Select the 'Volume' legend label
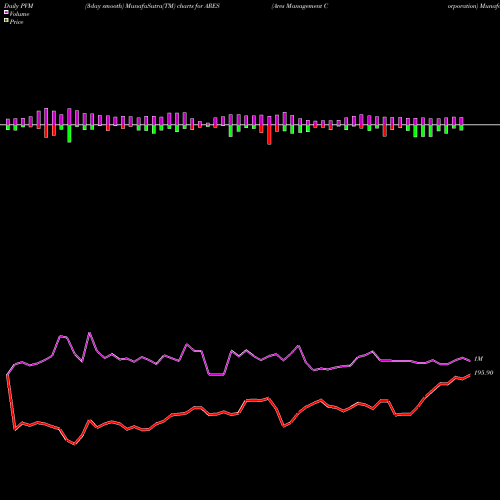This screenshot has height=500, width=500. tap(19, 14)
